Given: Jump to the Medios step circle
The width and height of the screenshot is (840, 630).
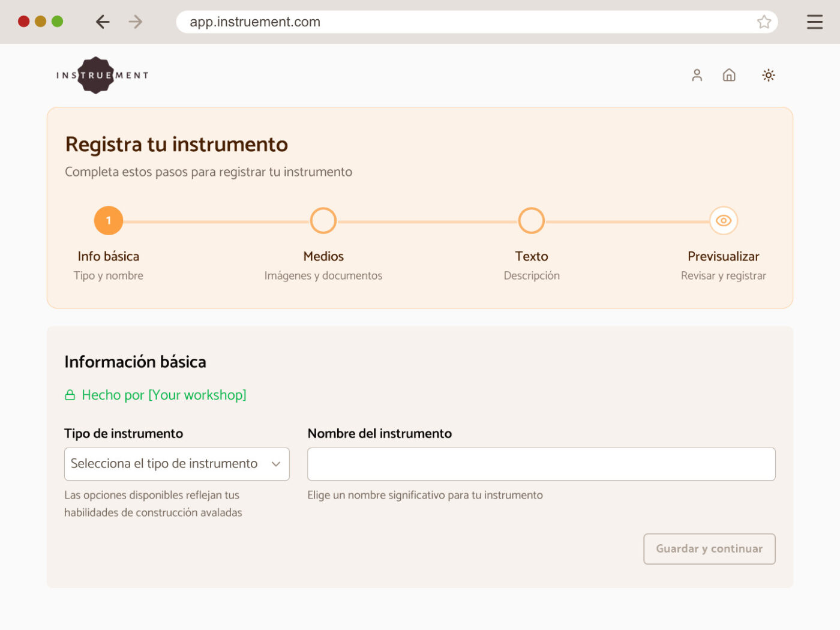Looking at the screenshot, I should (323, 221).
